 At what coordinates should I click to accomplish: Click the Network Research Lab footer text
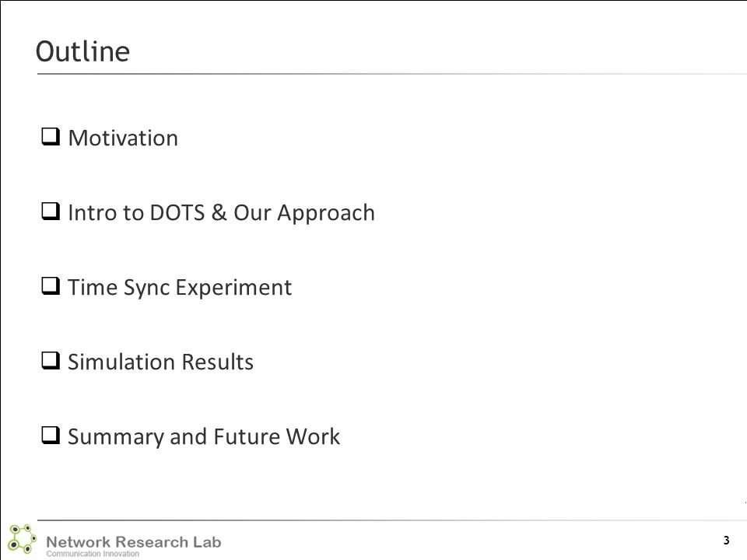click(x=133, y=542)
